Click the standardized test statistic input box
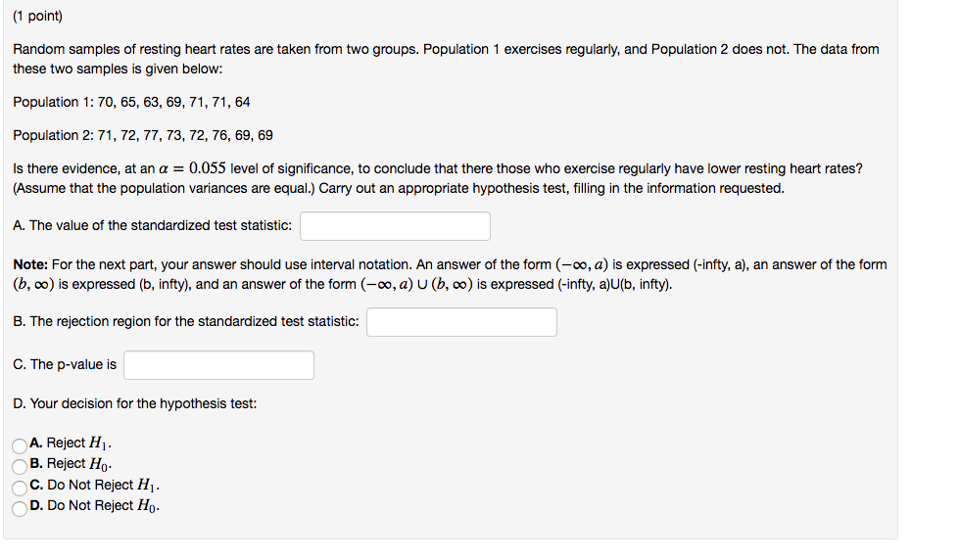960x560 pixels. pyautogui.click(x=395, y=226)
